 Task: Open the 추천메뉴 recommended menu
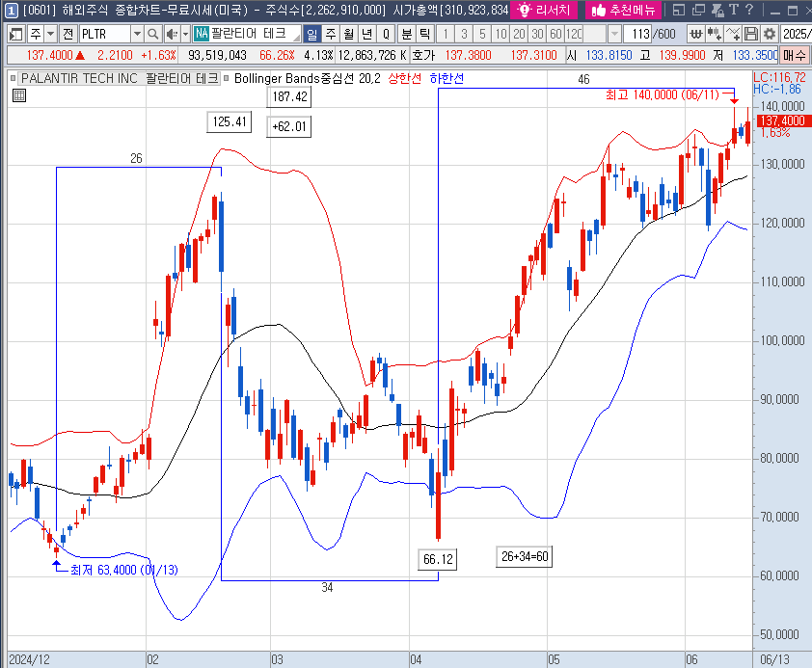coord(624,10)
